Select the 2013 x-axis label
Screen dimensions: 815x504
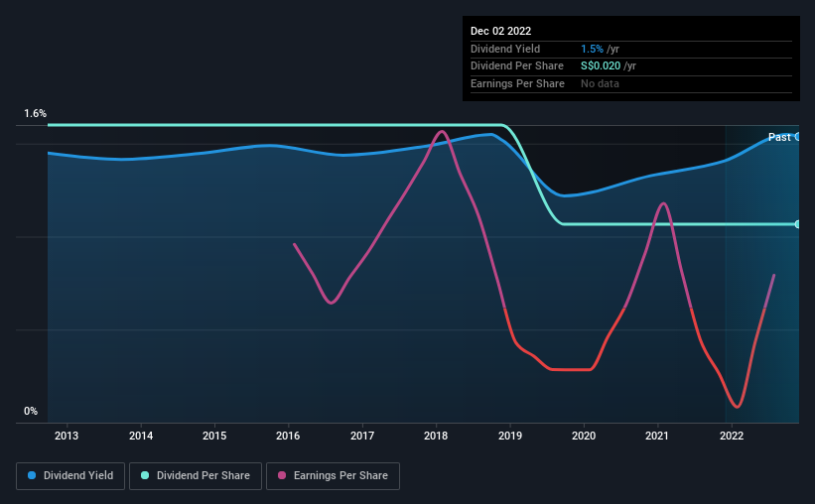pyautogui.click(x=67, y=436)
